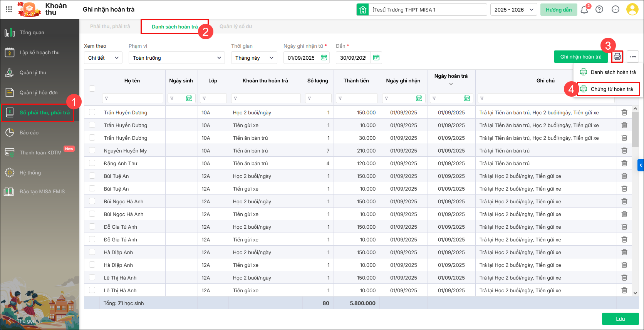This screenshot has height=330, width=644.
Task: Click the three-dots more options button
Action: click(632, 57)
